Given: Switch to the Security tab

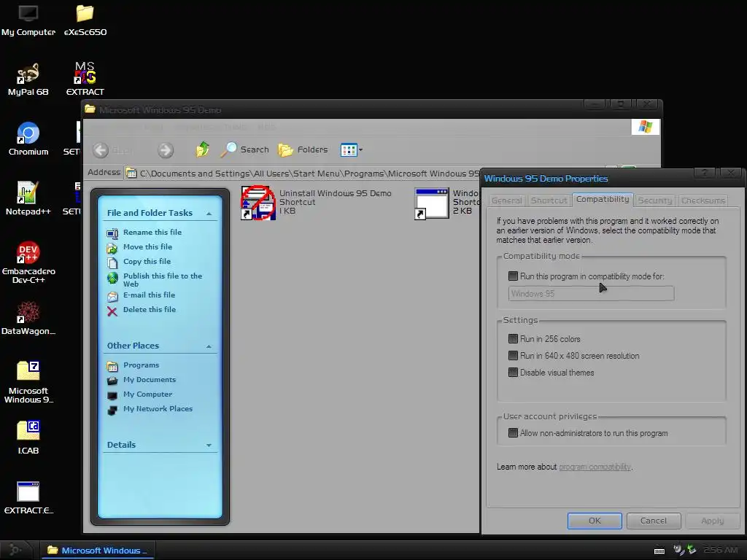Looking at the screenshot, I should [x=655, y=201].
